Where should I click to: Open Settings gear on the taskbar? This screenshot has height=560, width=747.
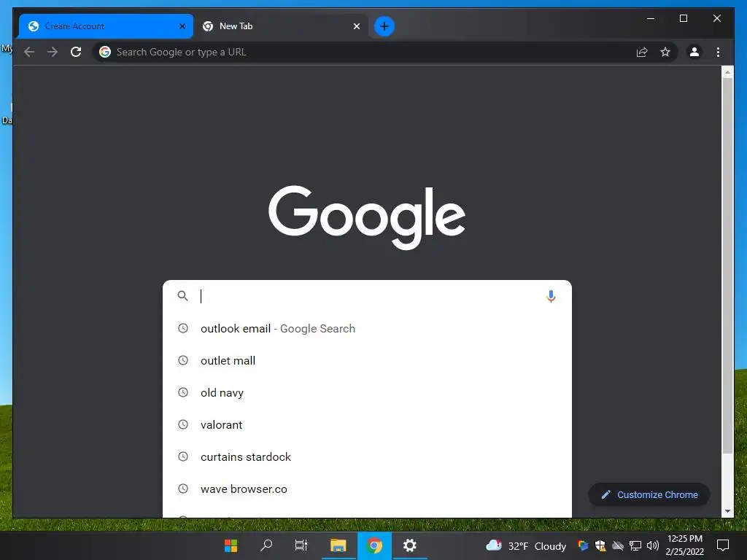point(410,545)
